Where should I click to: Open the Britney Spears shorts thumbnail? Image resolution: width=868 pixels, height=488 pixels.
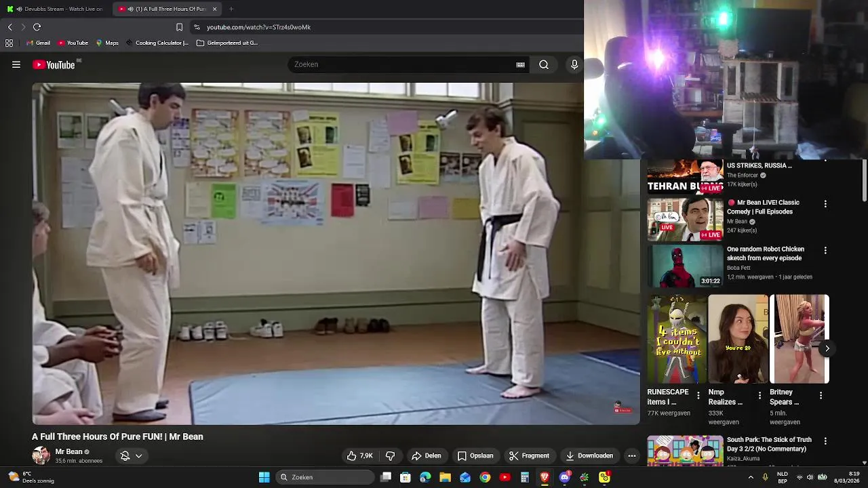799,339
